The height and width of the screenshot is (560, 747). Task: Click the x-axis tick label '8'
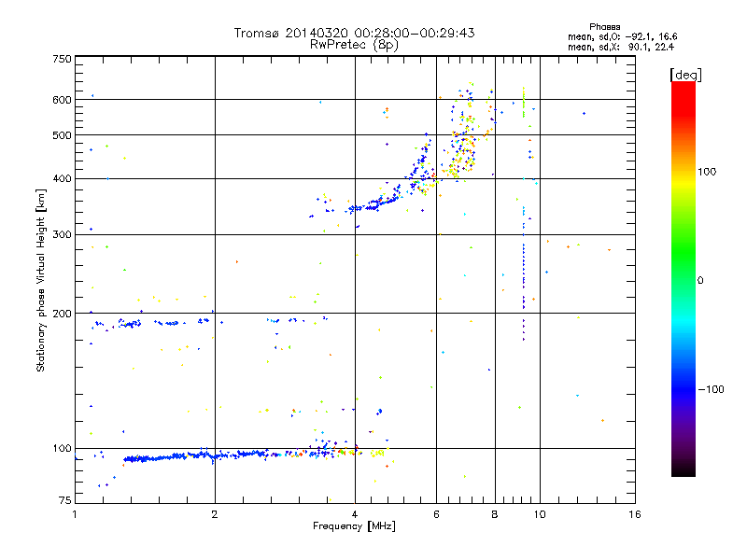pos(495,514)
